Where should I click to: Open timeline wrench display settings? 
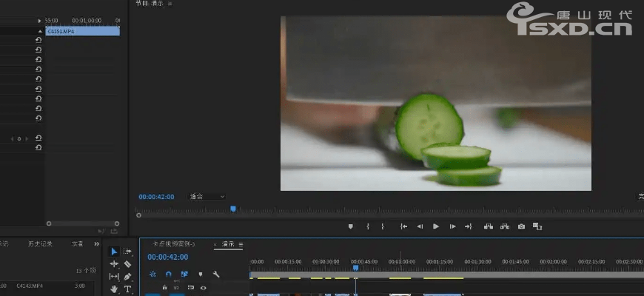[x=216, y=274]
